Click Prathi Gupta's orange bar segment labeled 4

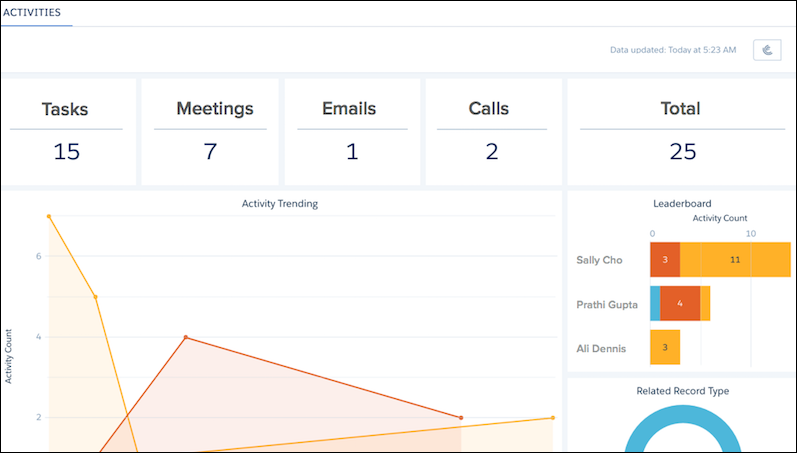pyautogui.click(x=680, y=304)
